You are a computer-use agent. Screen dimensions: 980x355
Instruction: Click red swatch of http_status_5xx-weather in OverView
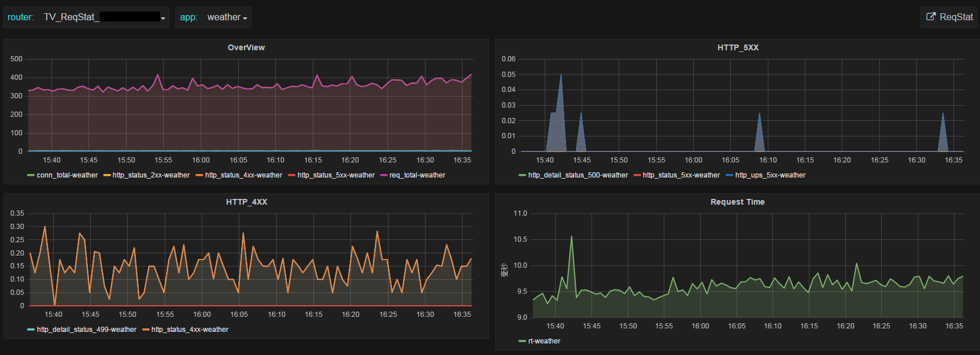291,175
